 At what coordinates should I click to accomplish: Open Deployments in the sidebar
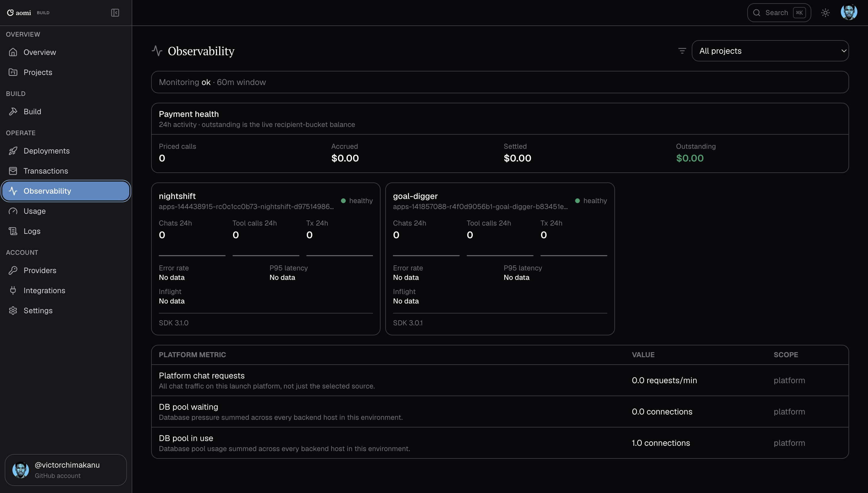[66, 151]
